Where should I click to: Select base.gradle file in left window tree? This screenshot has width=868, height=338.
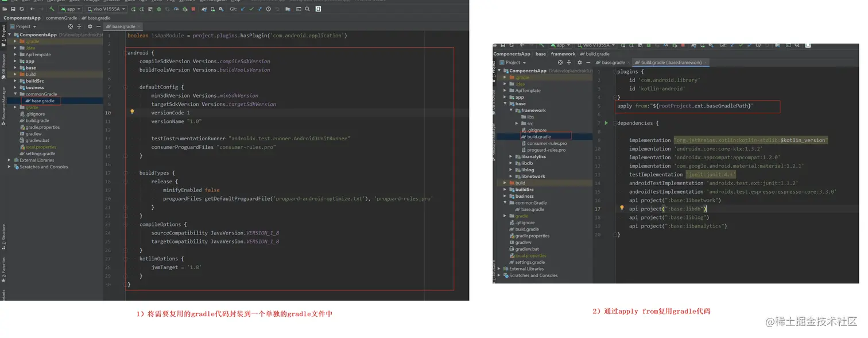tap(43, 101)
